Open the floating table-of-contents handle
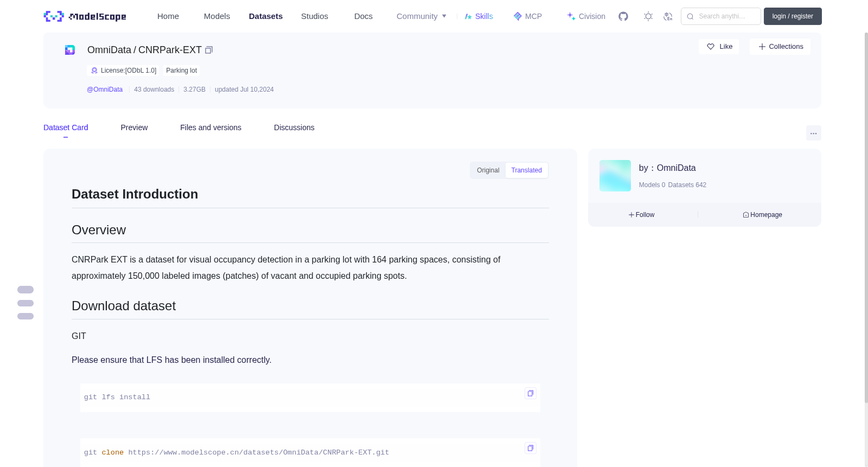Screen dimensions: 868x467 [x=25, y=303]
